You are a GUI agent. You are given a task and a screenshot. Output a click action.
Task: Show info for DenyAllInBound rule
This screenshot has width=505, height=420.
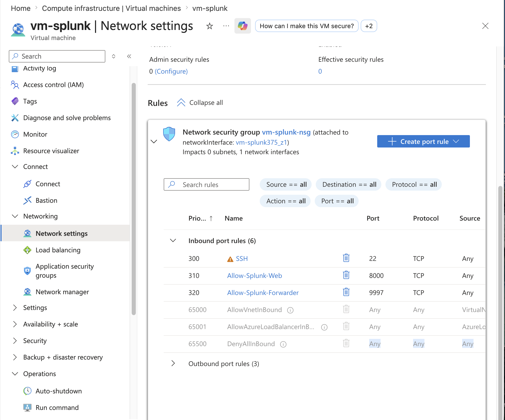283,344
